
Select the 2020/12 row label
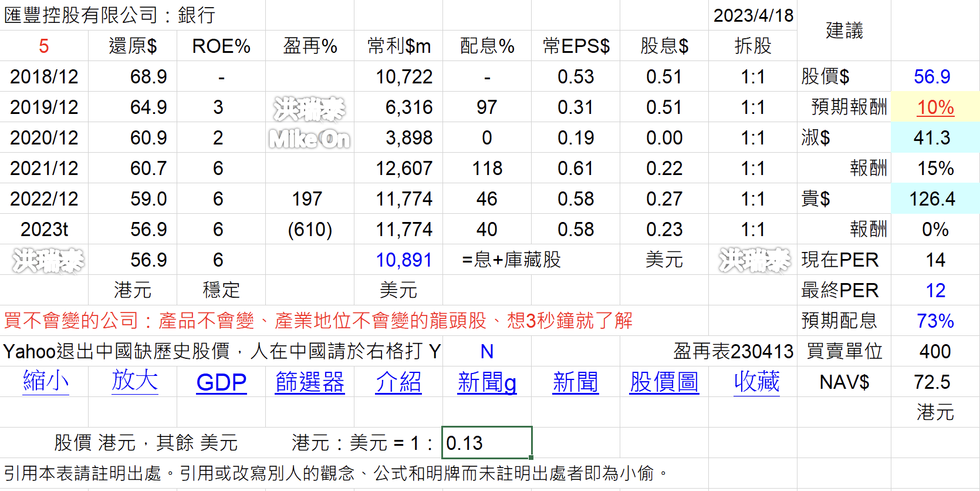pos(44,137)
